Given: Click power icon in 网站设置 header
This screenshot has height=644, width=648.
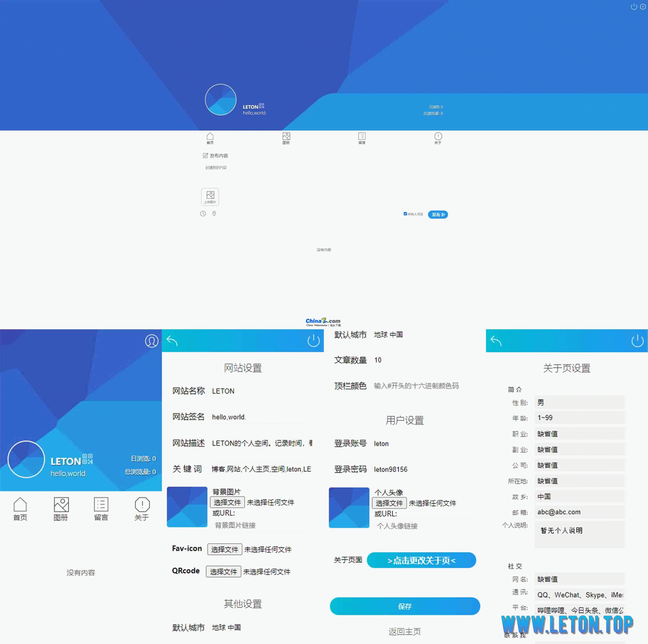Looking at the screenshot, I should tap(314, 341).
